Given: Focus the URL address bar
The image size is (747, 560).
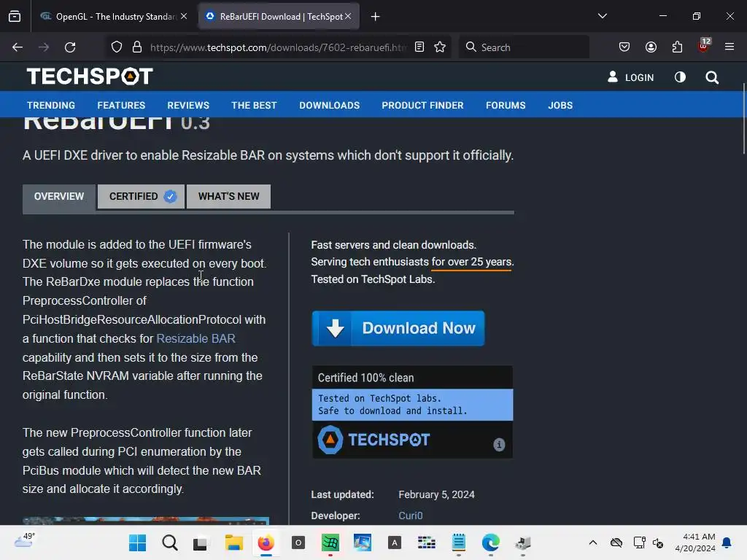Looking at the screenshot, I should click(x=278, y=47).
